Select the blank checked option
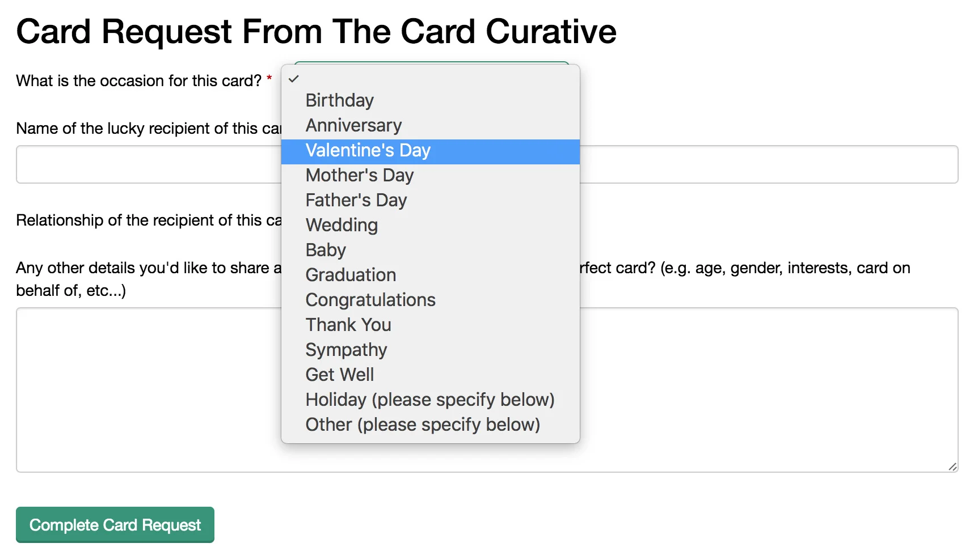978x560 pixels. click(430, 79)
